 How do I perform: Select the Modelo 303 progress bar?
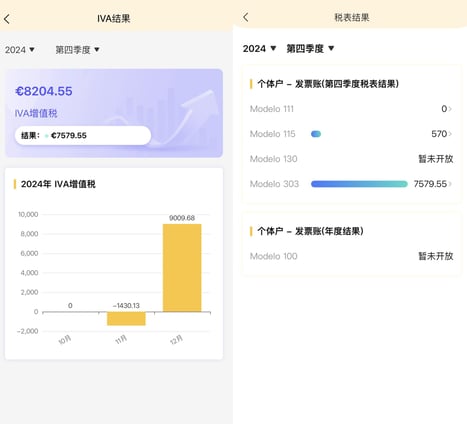[359, 184]
